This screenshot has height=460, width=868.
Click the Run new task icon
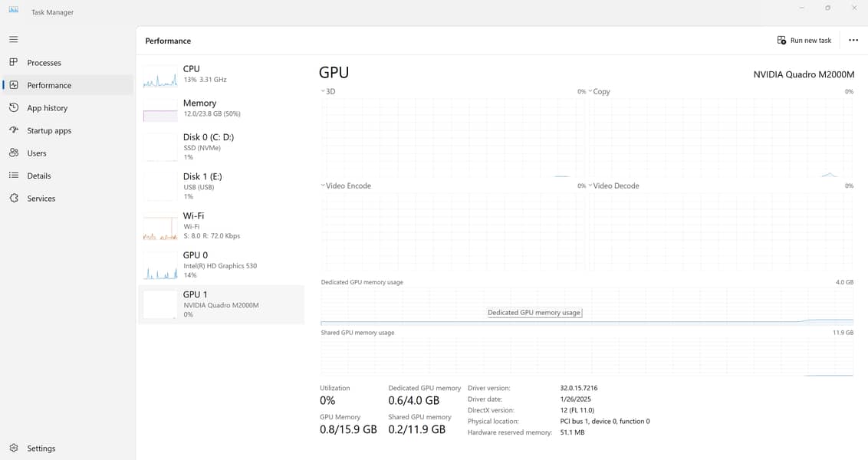point(781,40)
